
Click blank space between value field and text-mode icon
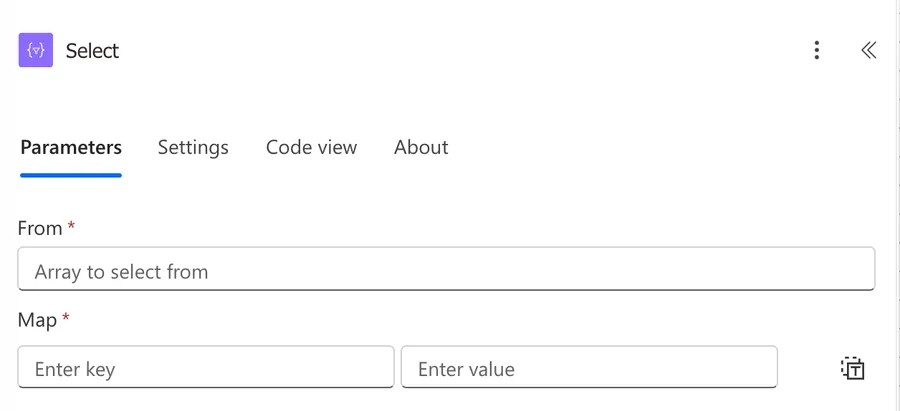pos(809,367)
